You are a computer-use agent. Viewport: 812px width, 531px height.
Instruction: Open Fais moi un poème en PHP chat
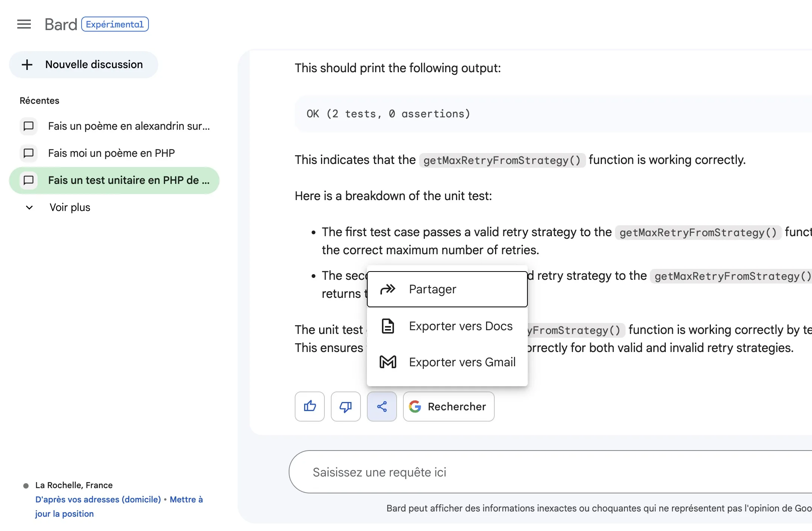111,153
